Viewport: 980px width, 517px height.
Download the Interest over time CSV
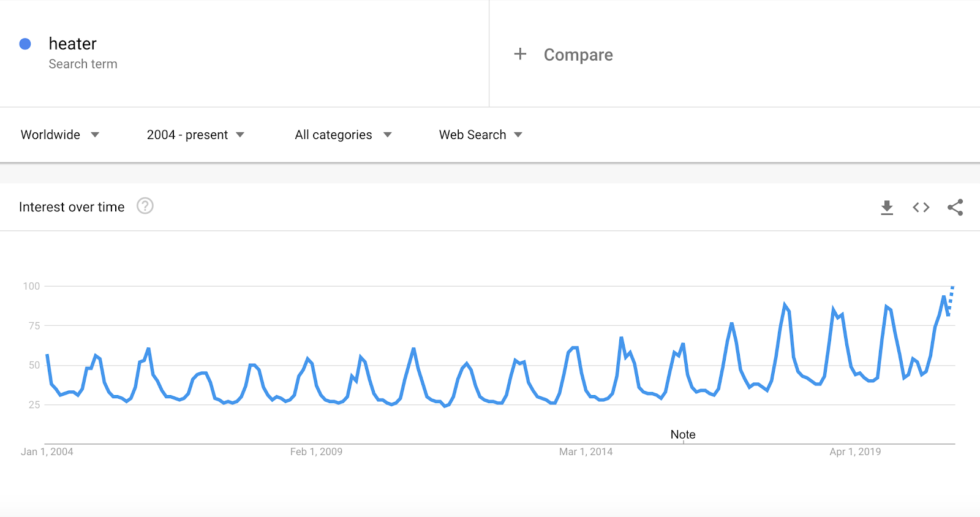click(886, 208)
